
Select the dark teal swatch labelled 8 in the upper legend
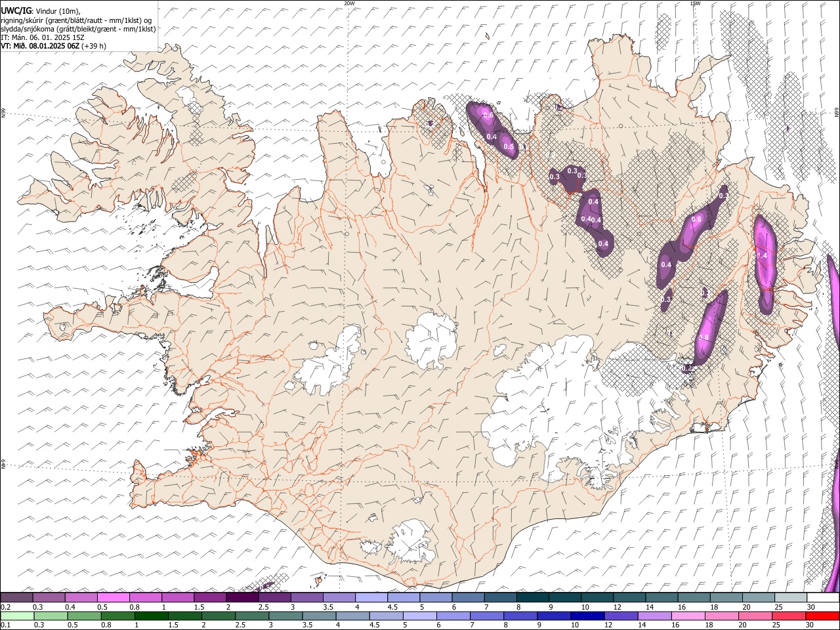(532, 598)
